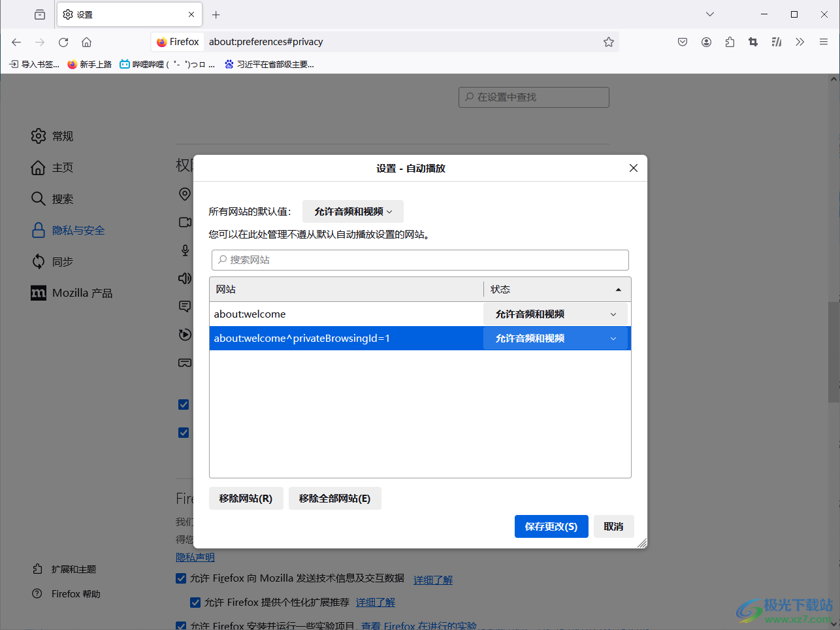The width and height of the screenshot is (840, 630).
Task: Open the extensions puzzle icon
Action: pyautogui.click(x=730, y=42)
